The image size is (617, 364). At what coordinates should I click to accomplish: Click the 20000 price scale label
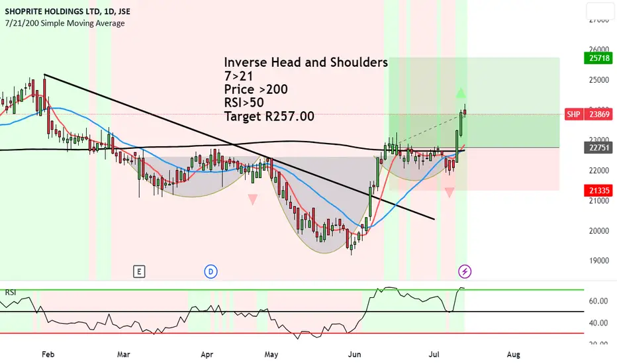coord(598,230)
